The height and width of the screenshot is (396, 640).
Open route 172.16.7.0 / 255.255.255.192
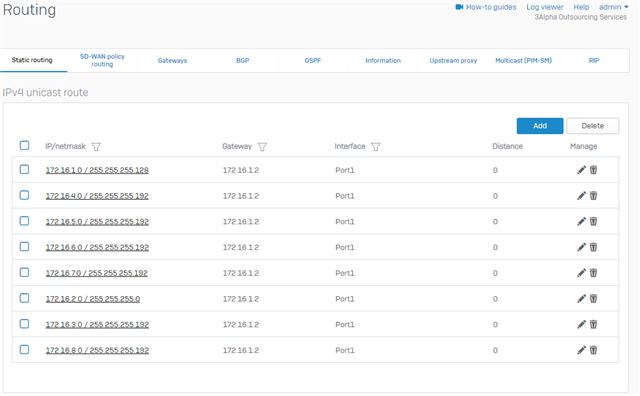(97, 273)
